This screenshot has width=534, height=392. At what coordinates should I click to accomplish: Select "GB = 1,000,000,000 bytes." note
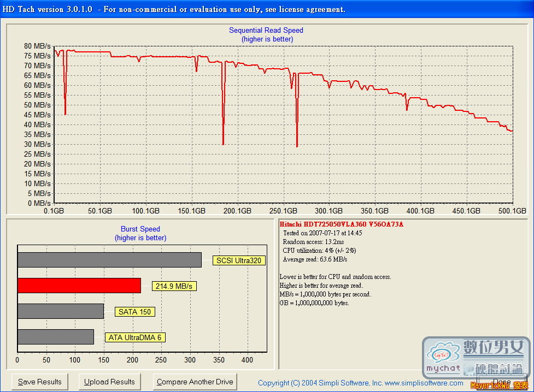[314, 303]
